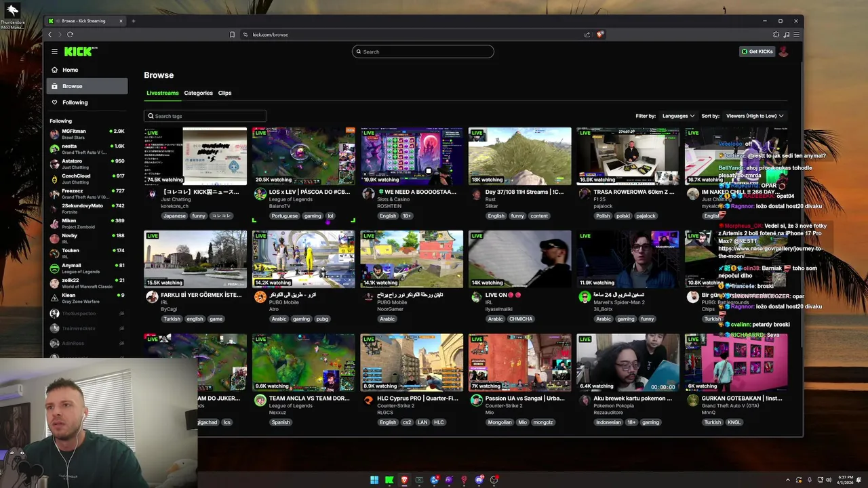
Task: Open Windows Start menu on taskbar
Action: point(374,480)
